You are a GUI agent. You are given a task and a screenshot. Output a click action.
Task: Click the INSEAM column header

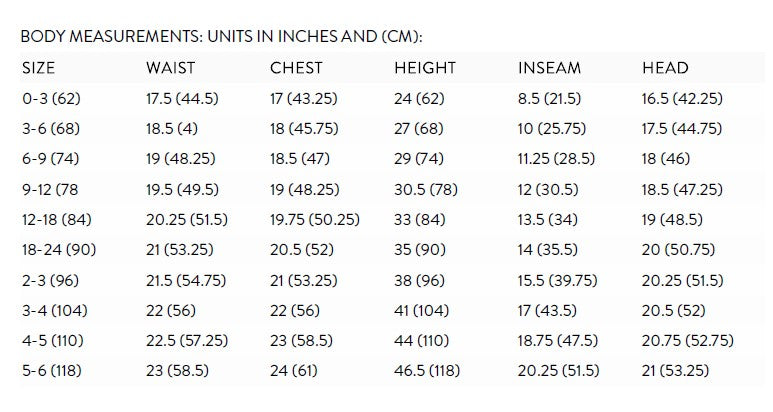click(x=549, y=68)
